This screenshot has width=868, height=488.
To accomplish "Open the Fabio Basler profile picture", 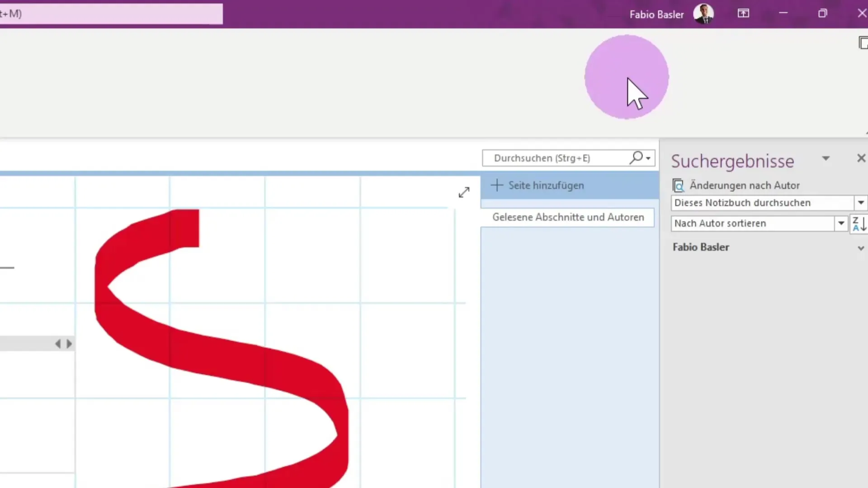I will coord(703,14).
